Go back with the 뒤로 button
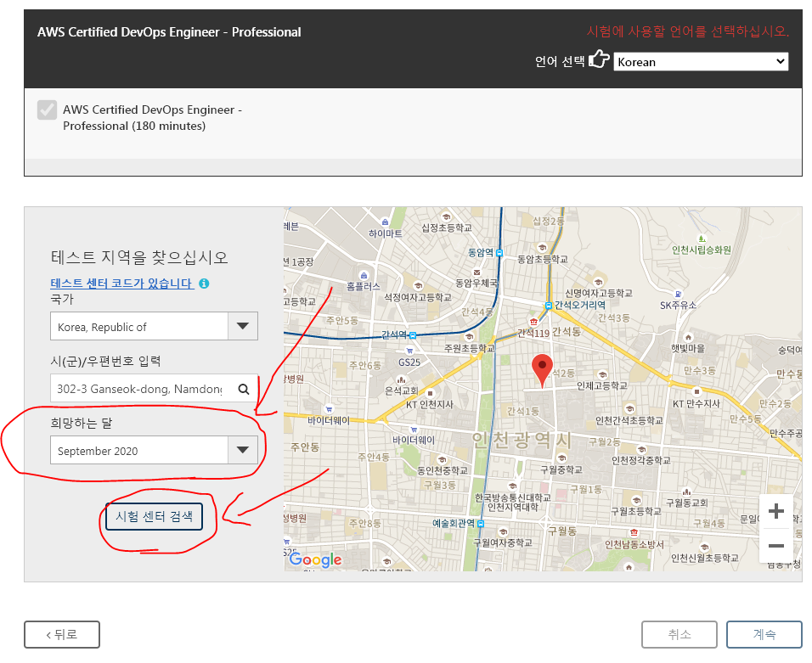 (x=62, y=634)
